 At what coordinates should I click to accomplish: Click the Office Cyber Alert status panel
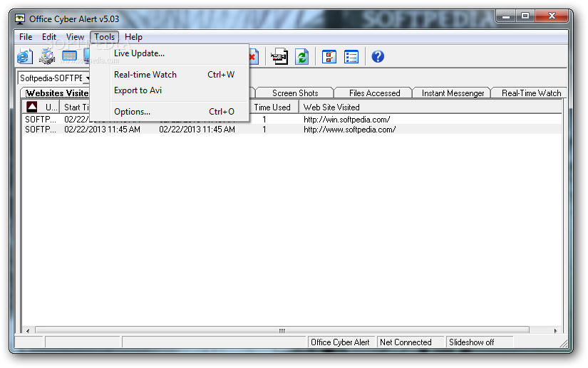(x=341, y=342)
